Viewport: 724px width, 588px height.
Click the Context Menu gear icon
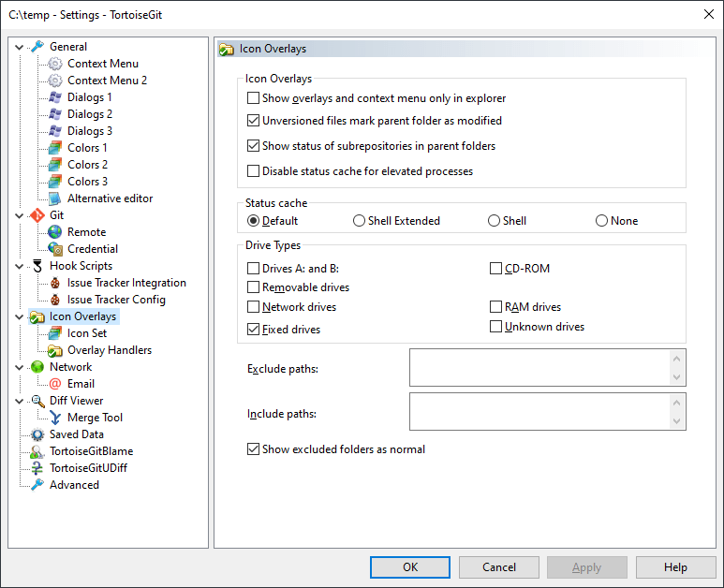click(x=55, y=64)
